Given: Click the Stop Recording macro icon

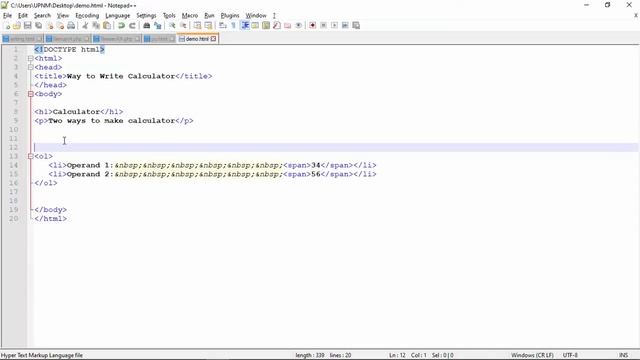Looking at the screenshot, I should click(x=323, y=25).
